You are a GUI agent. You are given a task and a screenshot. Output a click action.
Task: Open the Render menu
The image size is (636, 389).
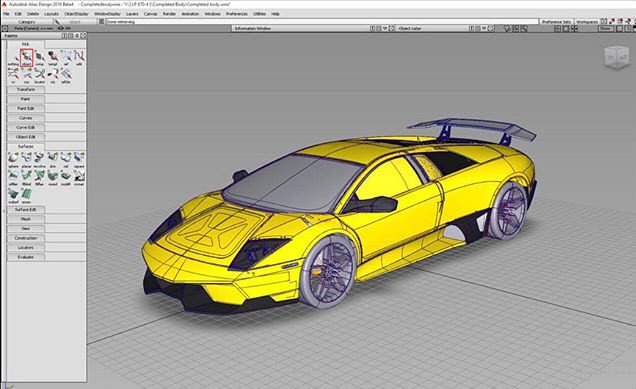(x=169, y=14)
